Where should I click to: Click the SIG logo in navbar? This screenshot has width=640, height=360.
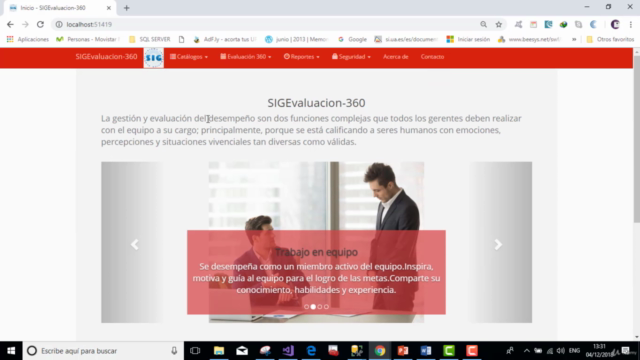point(153,58)
